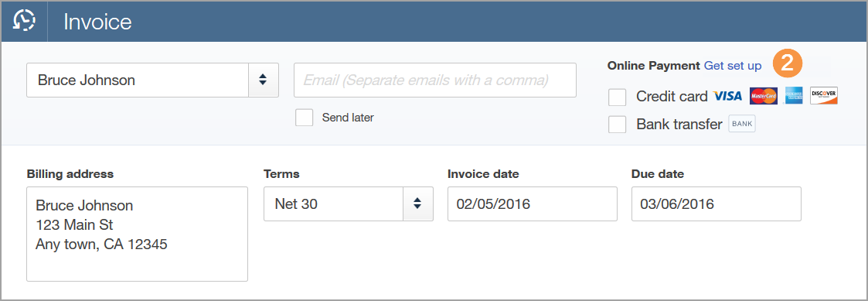Click the Invoice header title
The height and width of the screenshot is (301, 868).
(97, 22)
